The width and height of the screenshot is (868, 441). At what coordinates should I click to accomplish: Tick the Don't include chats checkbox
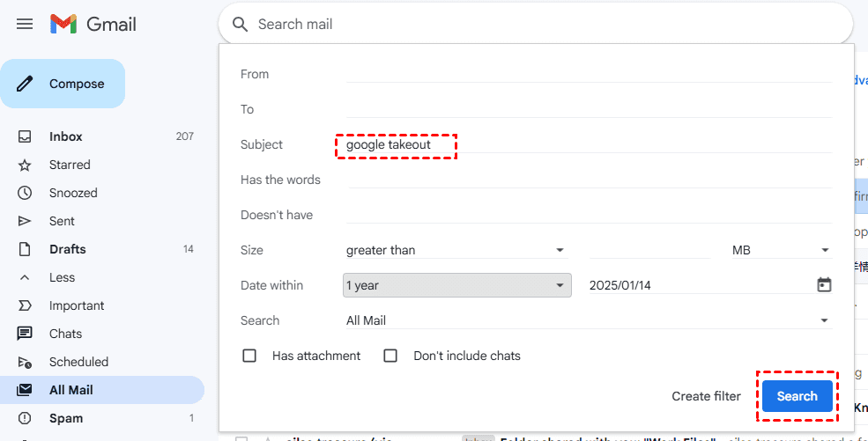tap(390, 356)
